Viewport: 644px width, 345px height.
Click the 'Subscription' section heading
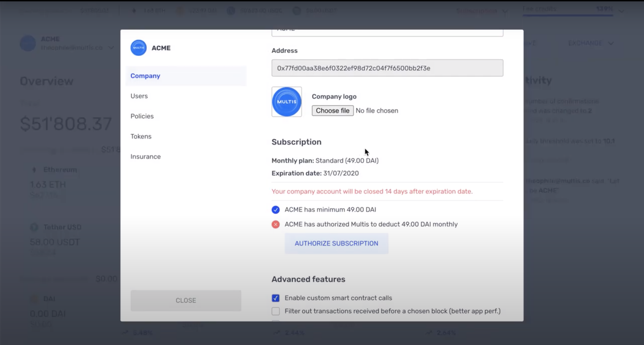coord(296,142)
